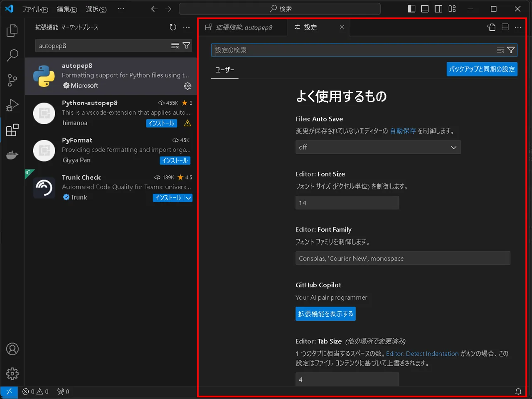This screenshot has height=399, width=532.
Task: Follow 自動保存 link in Auto Save description
Action: point(403,131)
